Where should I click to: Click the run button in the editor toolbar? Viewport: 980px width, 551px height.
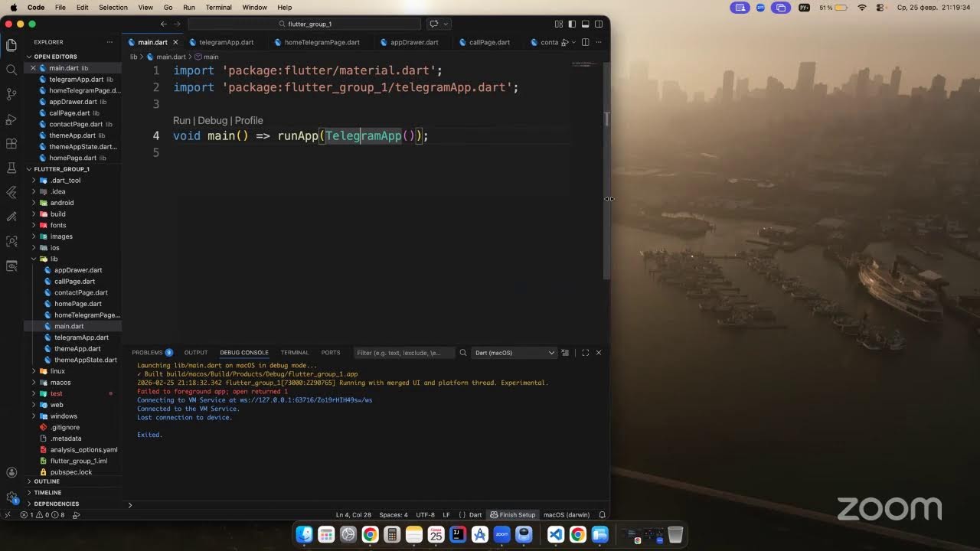[565, 42]
